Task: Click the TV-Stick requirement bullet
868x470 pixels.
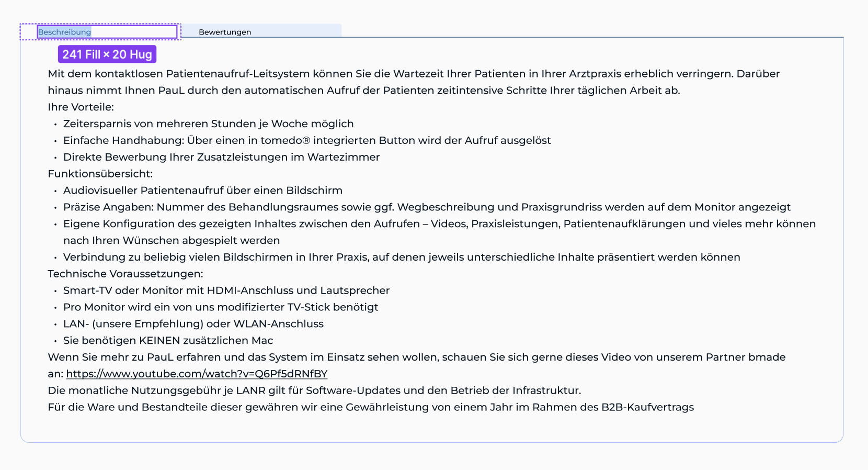Action: click(x=220, y=307)
